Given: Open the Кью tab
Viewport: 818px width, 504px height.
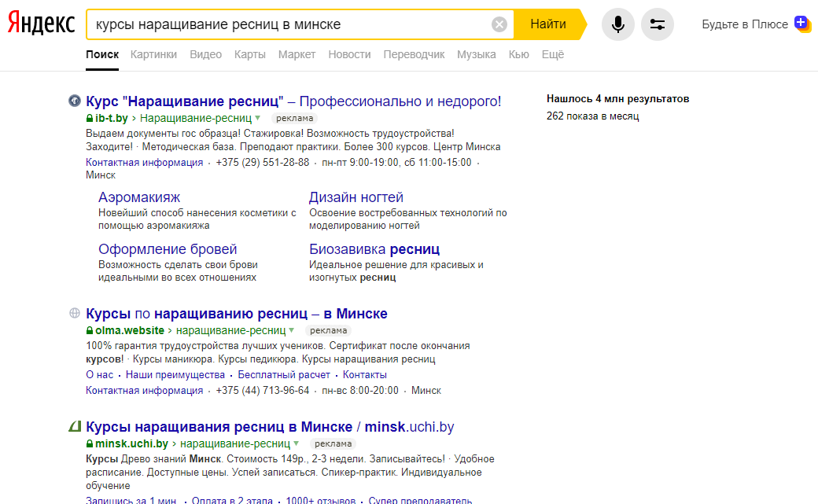Looking at the screenshot, I should tap(518, 54).
